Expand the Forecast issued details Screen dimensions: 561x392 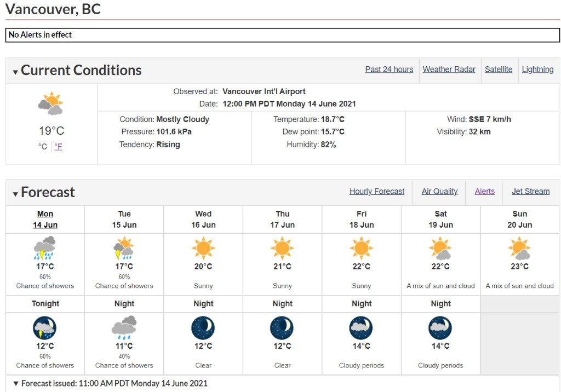(110, 383)
